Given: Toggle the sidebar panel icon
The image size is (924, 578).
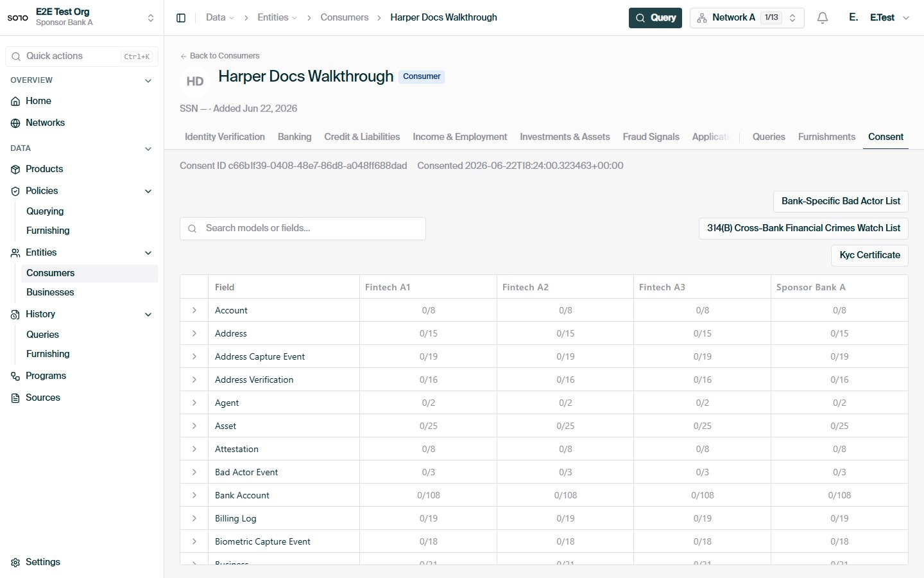Looking at the screenshot, I should click(x=181, y=18).
